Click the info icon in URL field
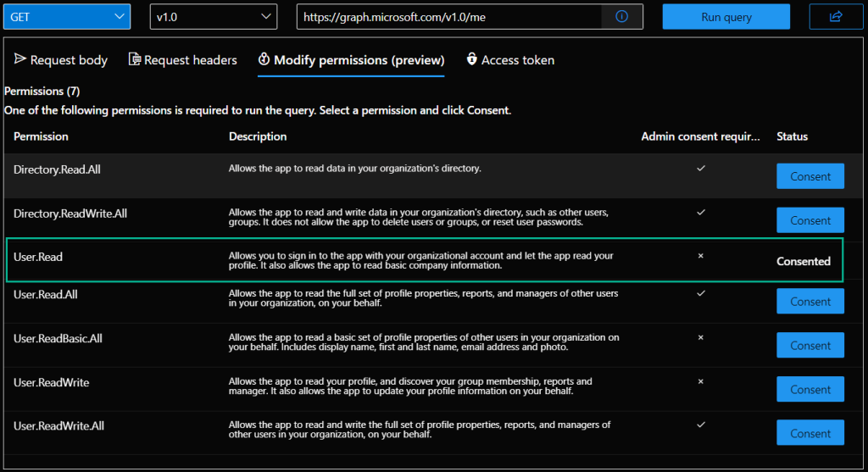The height and width of the screenshot is (472, 868). coord(621,17)
